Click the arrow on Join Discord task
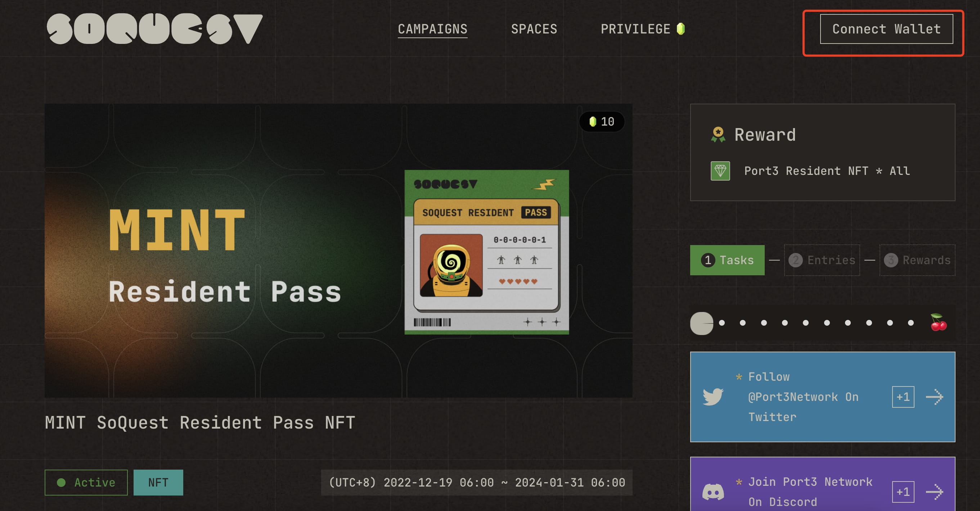Viewport: 980px width, 511px height. pos(934,492)
